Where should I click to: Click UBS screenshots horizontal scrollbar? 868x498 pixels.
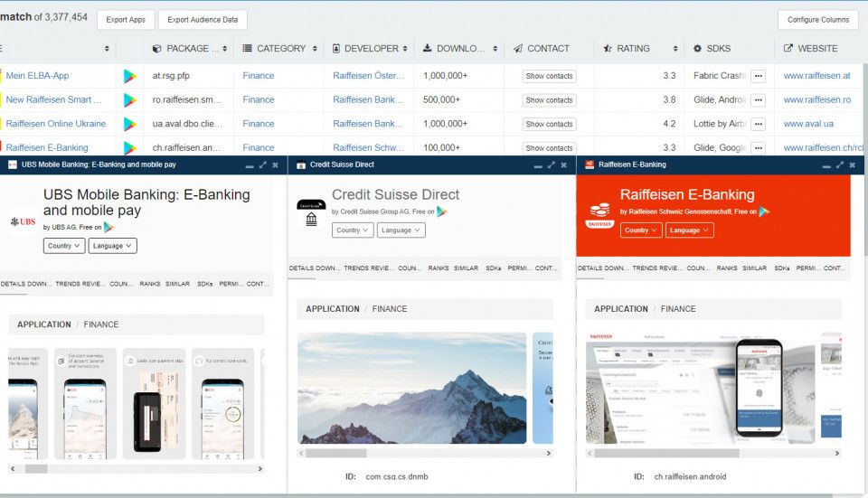click(x=137, y=469)
